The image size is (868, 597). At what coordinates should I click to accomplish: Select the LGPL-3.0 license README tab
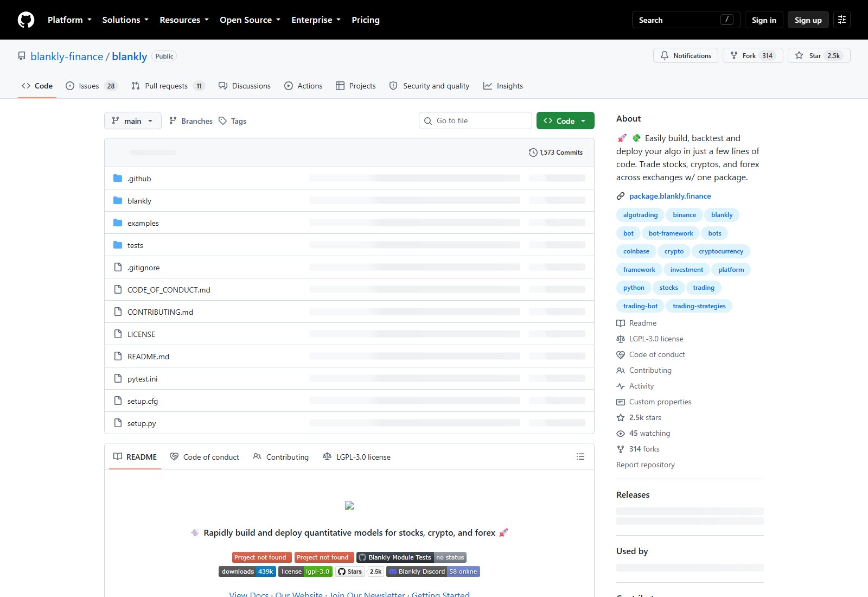(x=356, y=457)
